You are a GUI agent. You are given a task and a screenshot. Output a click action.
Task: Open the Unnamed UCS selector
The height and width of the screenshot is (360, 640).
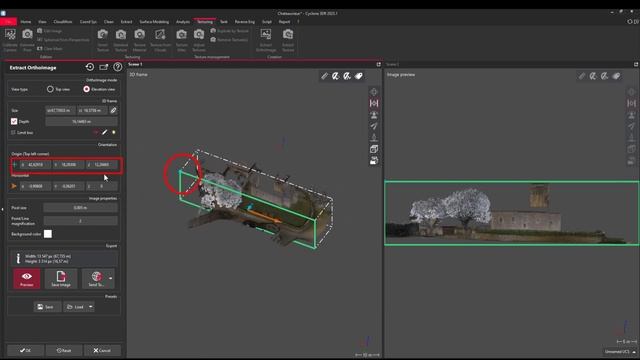click(620, 351)
